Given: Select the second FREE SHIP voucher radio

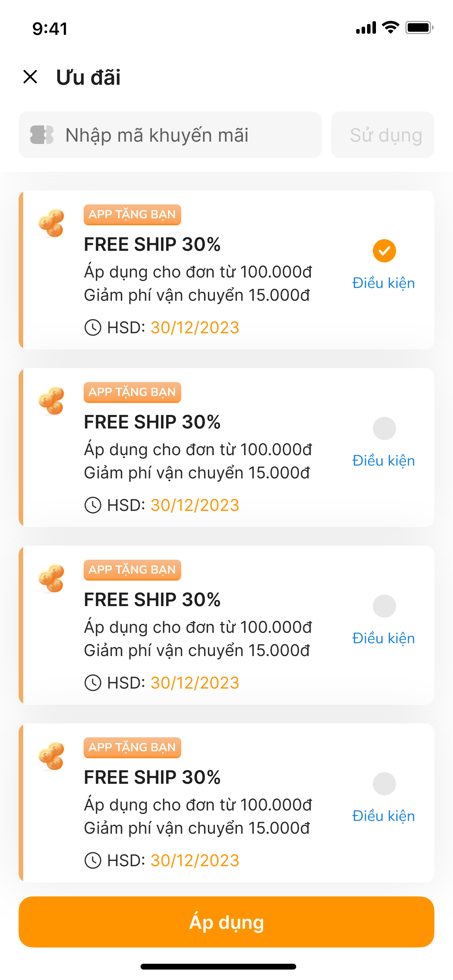Looking at the screenshot, I should pyautogui.click(x=384, y=428).
